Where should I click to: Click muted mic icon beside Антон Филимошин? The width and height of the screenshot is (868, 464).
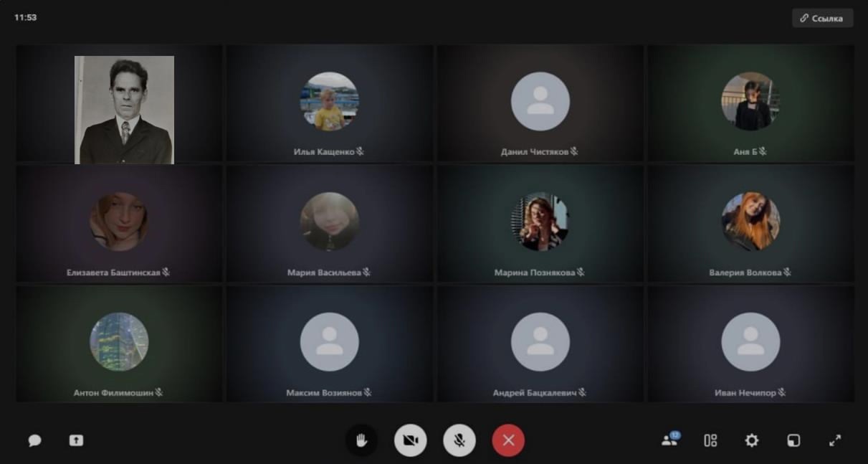click(160, 393)
